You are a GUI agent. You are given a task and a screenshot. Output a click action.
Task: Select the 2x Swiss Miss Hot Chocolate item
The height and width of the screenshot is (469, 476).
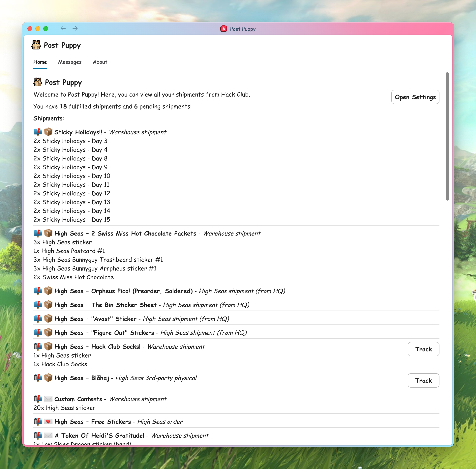pyautogui.click(x=74, y=277)
